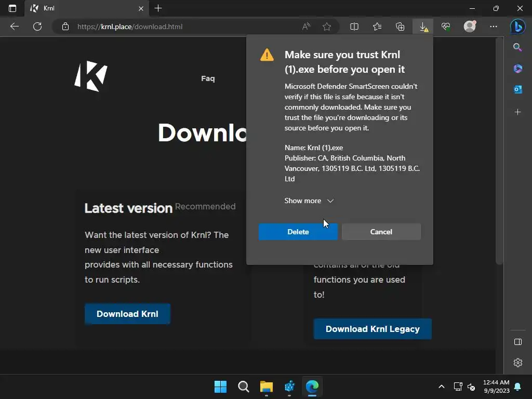Click the browser back arrow
532x399 pixels.
point(14,26)
